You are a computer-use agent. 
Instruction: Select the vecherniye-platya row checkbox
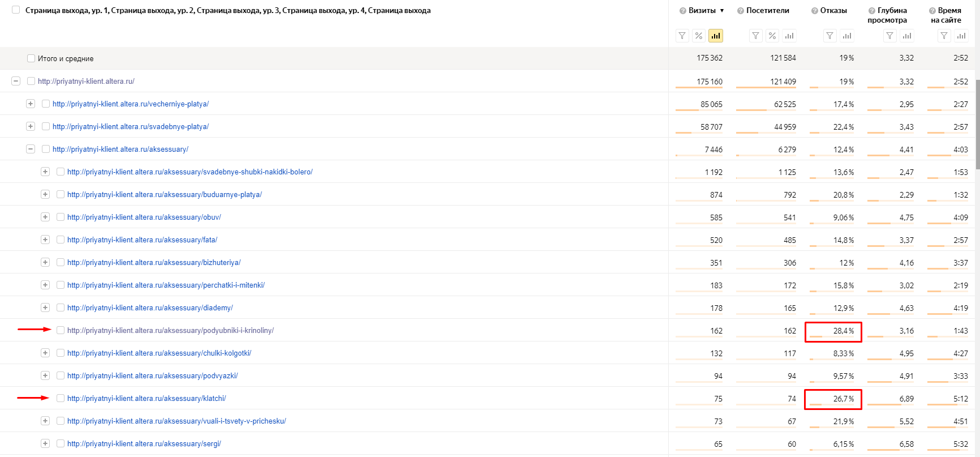pyautogui.click(x=46, y=104)
